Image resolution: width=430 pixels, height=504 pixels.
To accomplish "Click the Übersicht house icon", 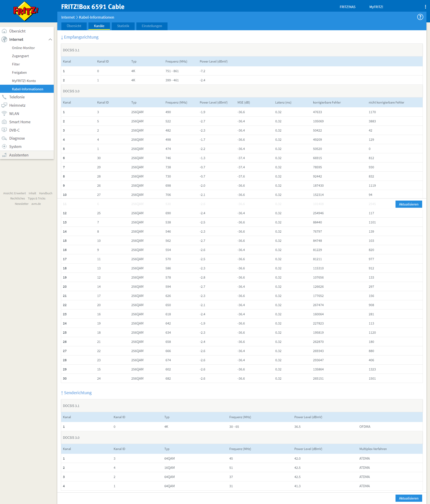I will [x=4, y=31].
